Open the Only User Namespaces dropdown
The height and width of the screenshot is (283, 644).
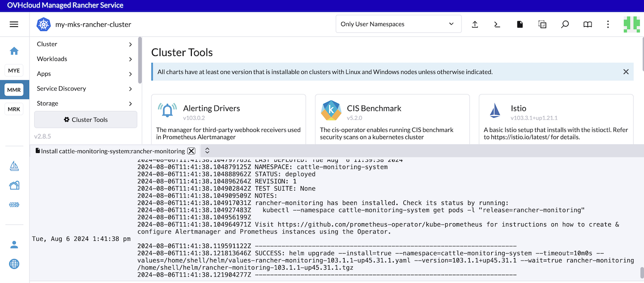click(398, 24)
